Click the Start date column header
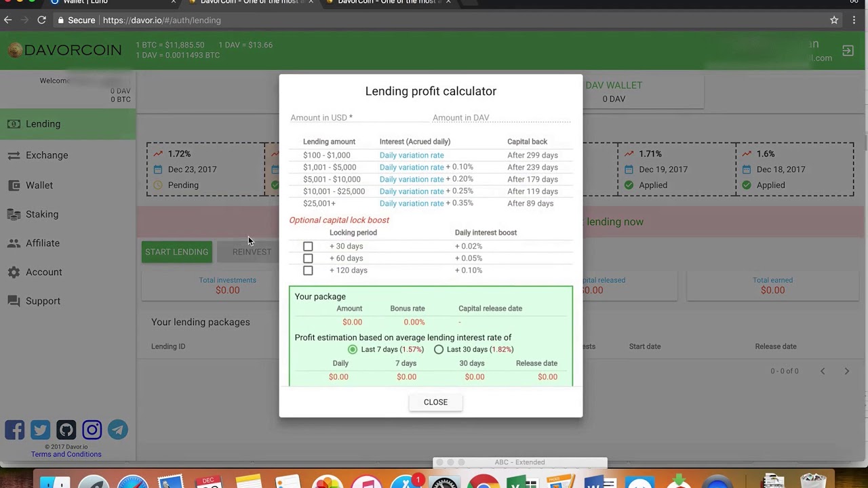This screenshot has height=488, width=868. tap(644, 346)
